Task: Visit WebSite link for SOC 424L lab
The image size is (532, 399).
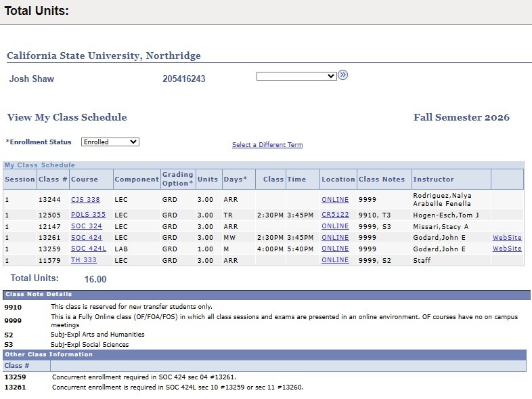Action: pos(507,249)
